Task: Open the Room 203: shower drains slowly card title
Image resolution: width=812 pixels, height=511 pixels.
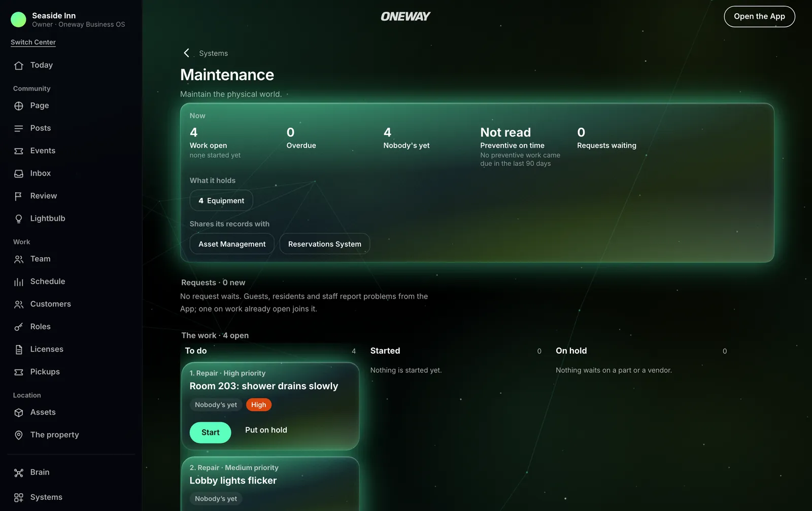Action: tap(264, 386)
